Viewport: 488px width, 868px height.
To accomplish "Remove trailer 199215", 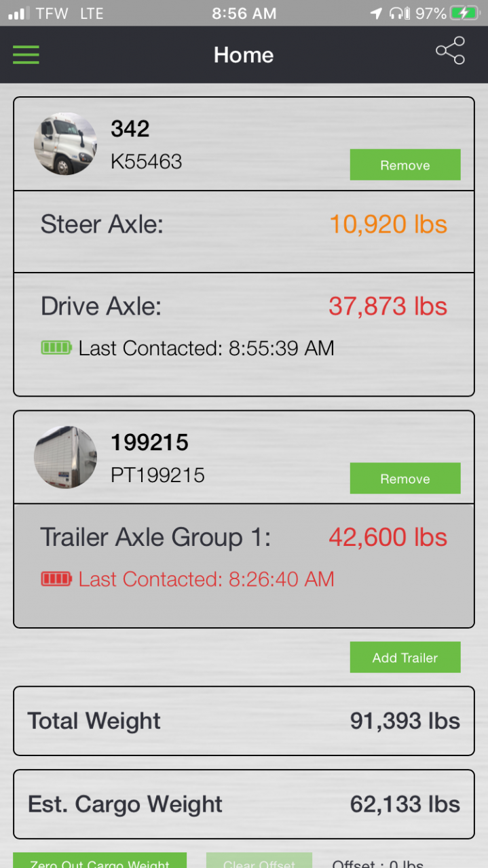I will click(x=405, y=479).
